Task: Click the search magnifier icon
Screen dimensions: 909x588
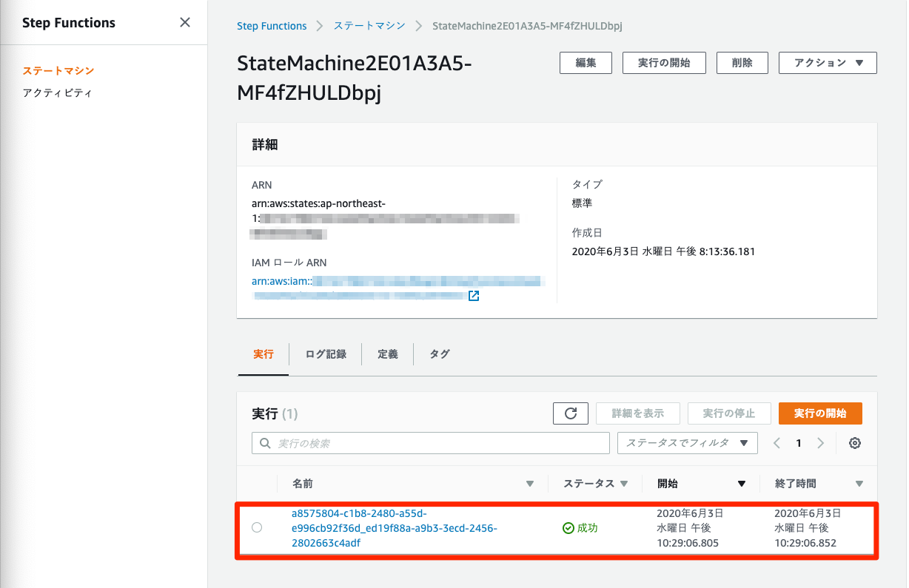Action: pos(265,444)
